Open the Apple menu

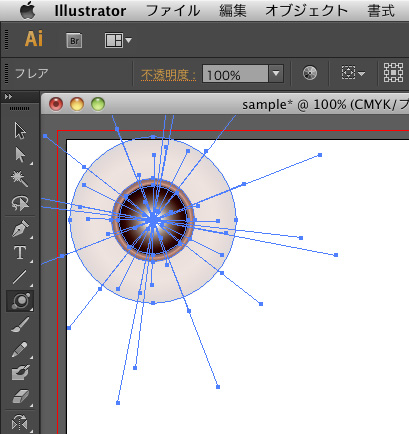coord(27,10)
